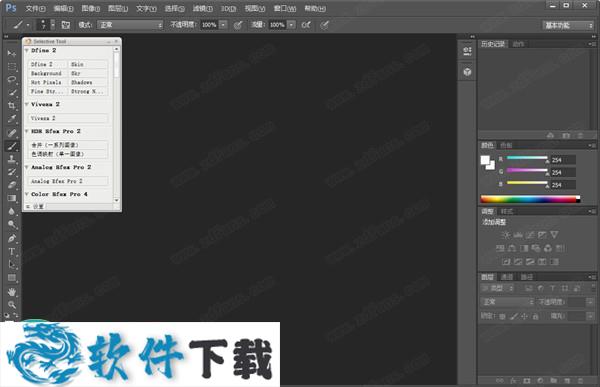Viewport: 600px width, 387px height.
Task: Open the 窗口 menu
Action: [x=285, y=8]
